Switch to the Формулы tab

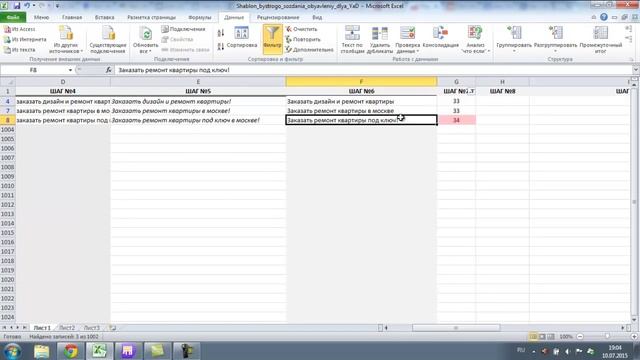pos(200,18)
